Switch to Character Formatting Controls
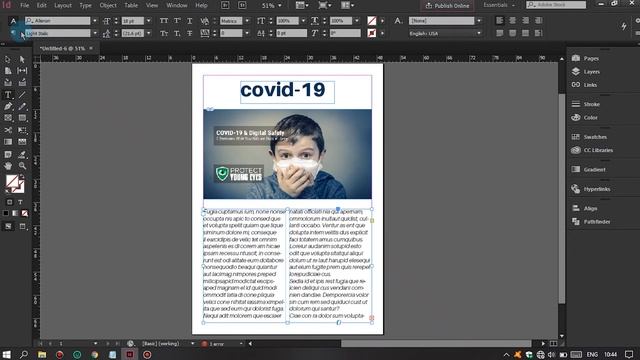Viewport: 640px width, 360px height. 13,21
